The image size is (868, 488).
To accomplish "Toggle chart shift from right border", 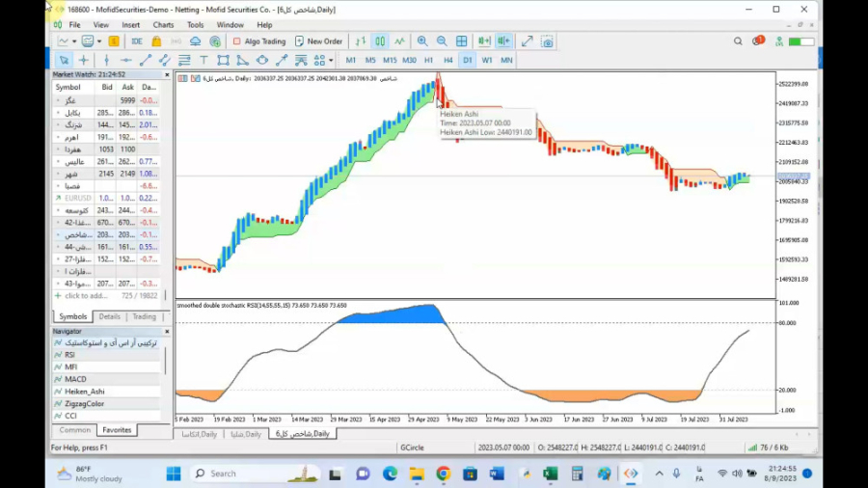I will 503,41.
